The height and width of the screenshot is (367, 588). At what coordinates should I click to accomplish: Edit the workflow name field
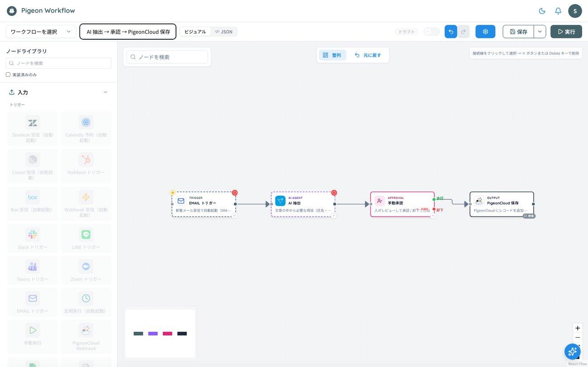point(128,32)
